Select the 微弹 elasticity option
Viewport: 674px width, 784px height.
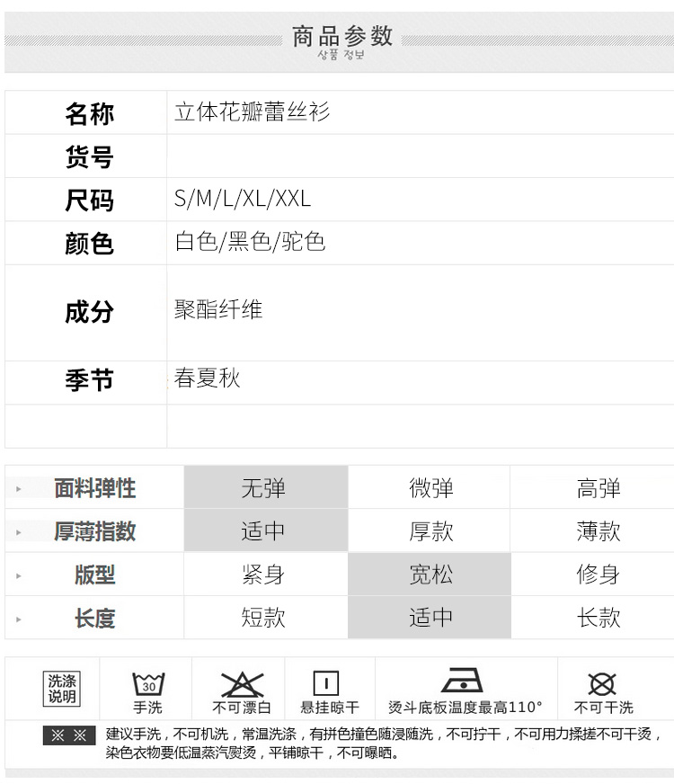[x=430, y=487]
